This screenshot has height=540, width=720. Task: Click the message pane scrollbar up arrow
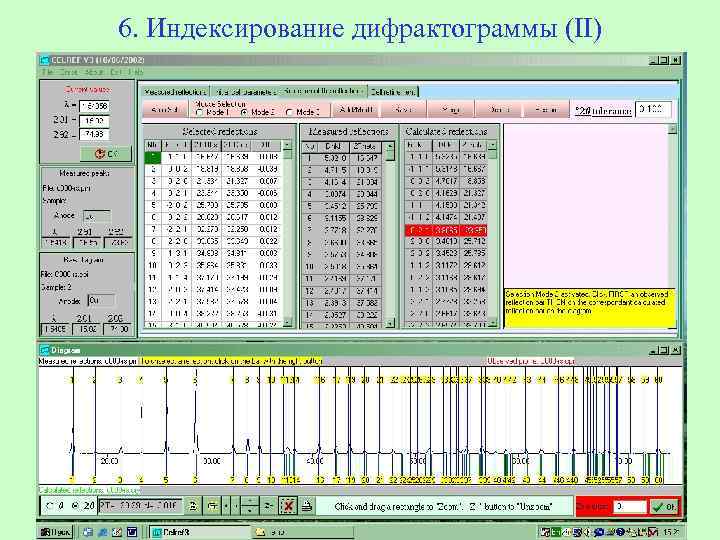(x=672, y=129)
